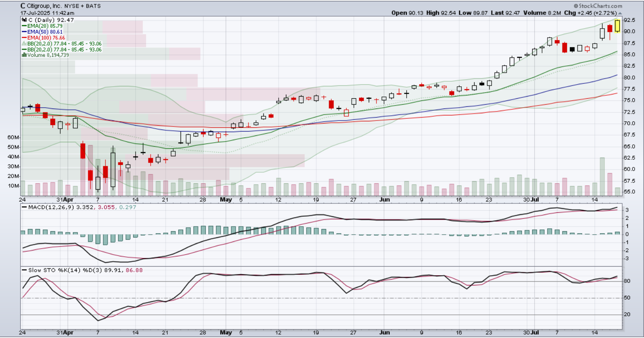Click the timestamp "17-Jul-2025 11:42am"

click(x=47, y=13)
